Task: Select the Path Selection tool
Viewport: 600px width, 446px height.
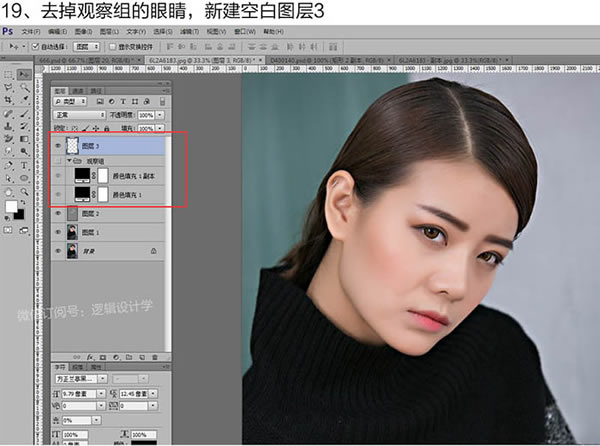Action: click(8, 179)
